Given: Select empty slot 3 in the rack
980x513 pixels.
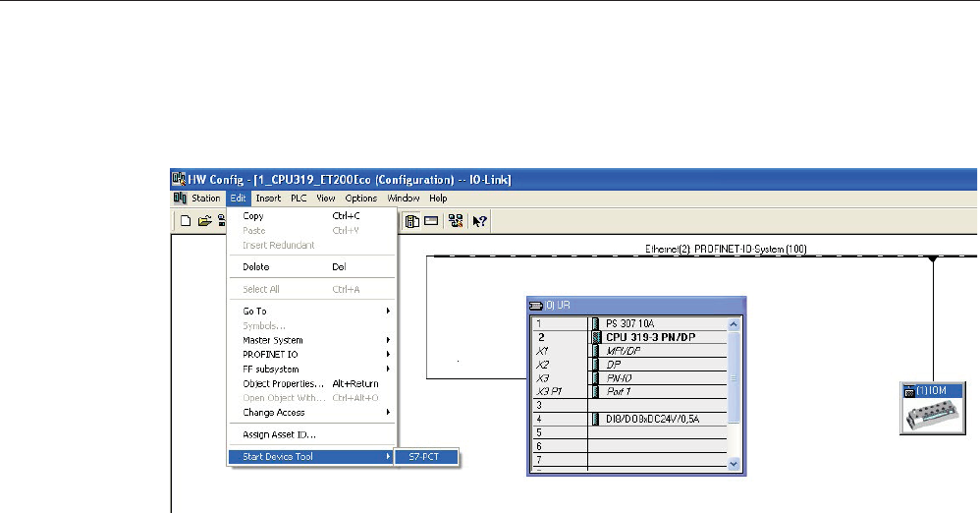Looking at the screenshot, I should (629, 406).
